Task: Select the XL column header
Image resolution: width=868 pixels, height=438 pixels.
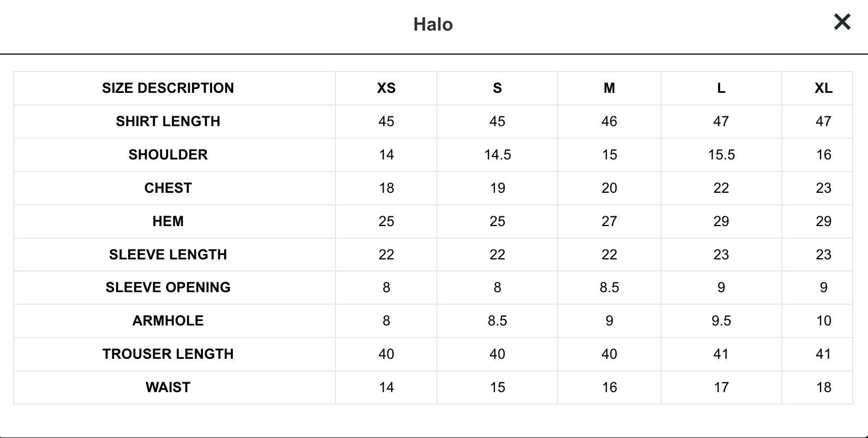Action: (x=824, y=88)
